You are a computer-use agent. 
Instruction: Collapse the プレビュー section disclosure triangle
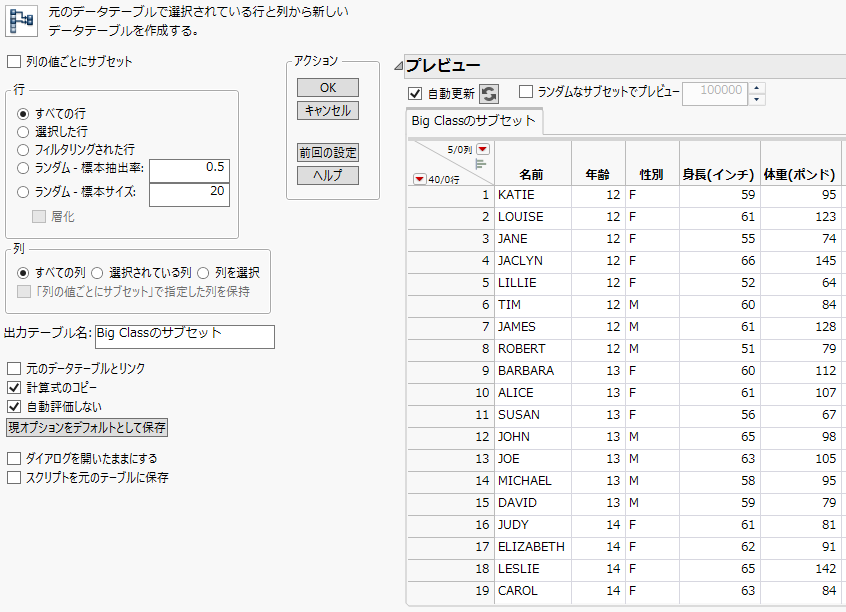pos(398,66)
